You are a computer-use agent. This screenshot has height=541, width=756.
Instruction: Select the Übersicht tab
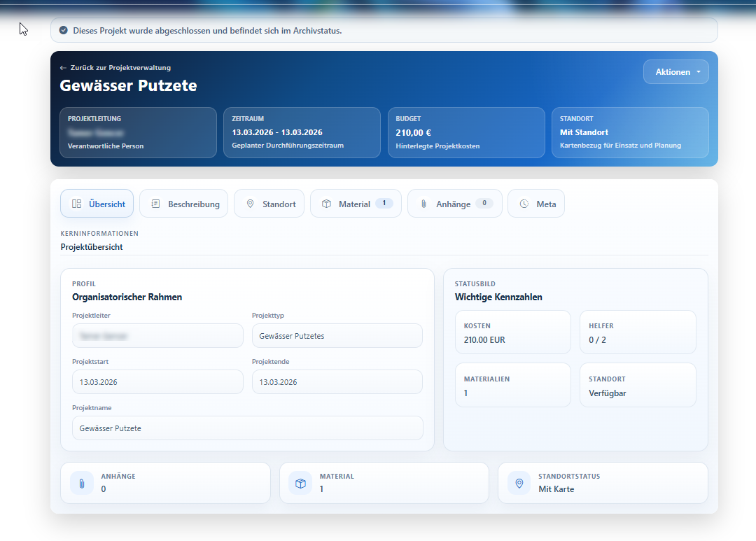point(97,204)
